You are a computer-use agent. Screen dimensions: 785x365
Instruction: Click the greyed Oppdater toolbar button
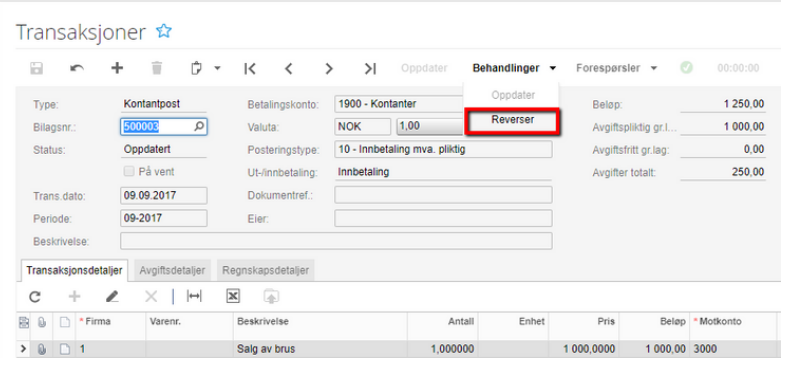[x=424, y=68]
